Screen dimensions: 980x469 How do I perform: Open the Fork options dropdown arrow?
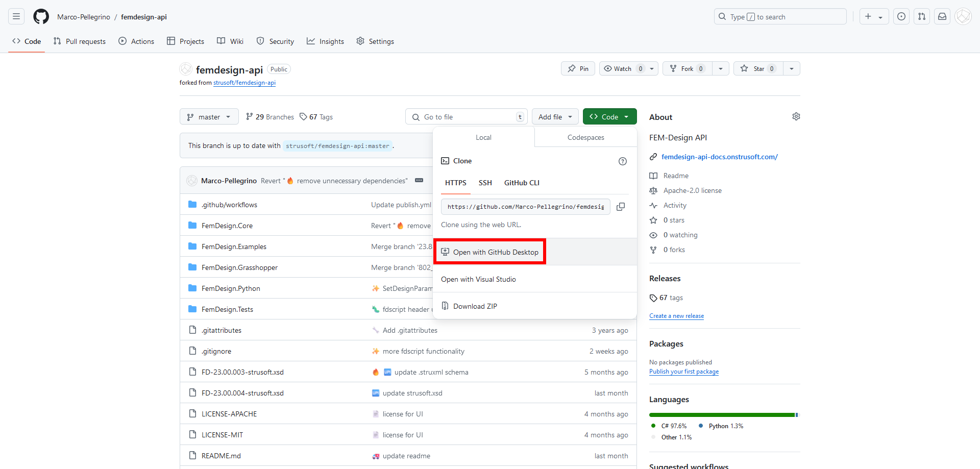[720, 69]
